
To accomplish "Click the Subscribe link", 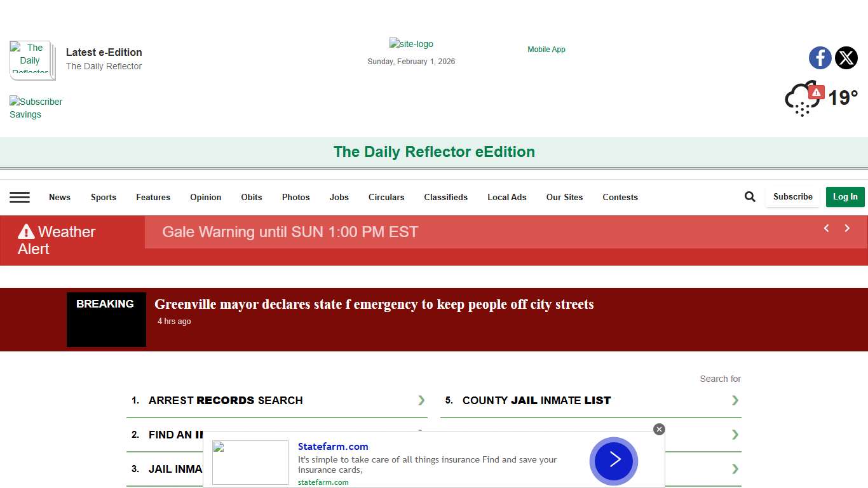I will click(x=792, y=197).
